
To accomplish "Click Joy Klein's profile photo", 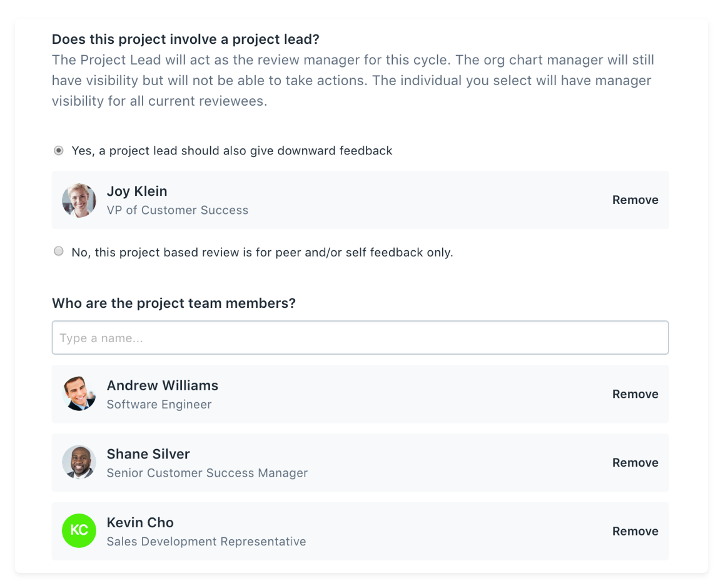I will 79,200.
